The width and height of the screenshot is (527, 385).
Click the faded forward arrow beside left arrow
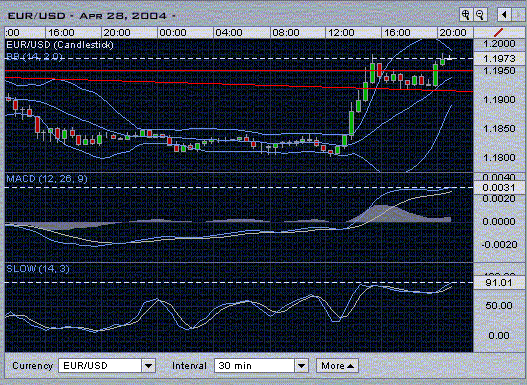click(518, 15)
